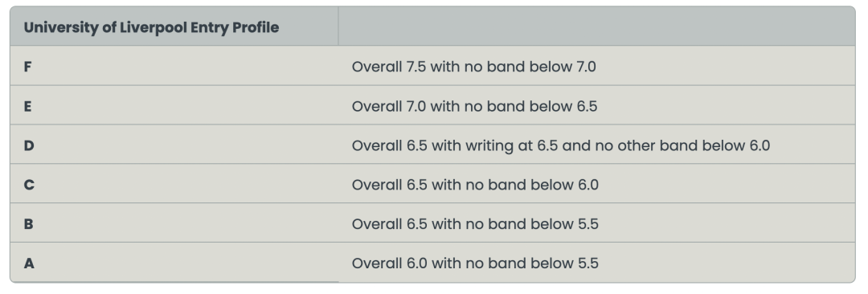This screenshot has width=868, height=294.
Task: Click 'Overall 6.5 with no band below 5.5'
Action: 475,224
